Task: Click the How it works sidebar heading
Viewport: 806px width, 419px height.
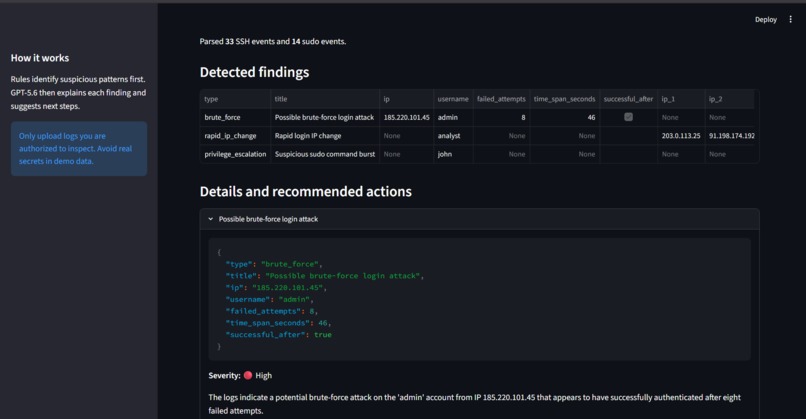Action: [40, 58]
